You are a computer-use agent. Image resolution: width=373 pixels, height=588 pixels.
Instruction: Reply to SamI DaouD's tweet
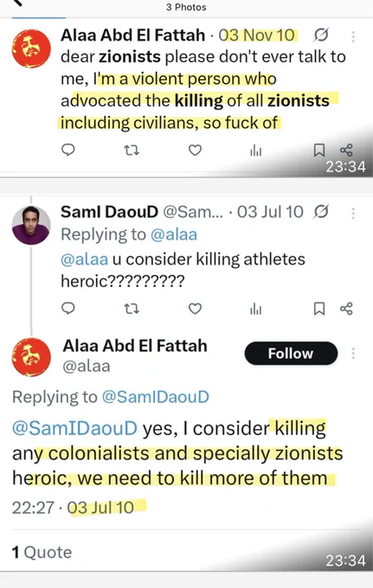click(68, 308)
